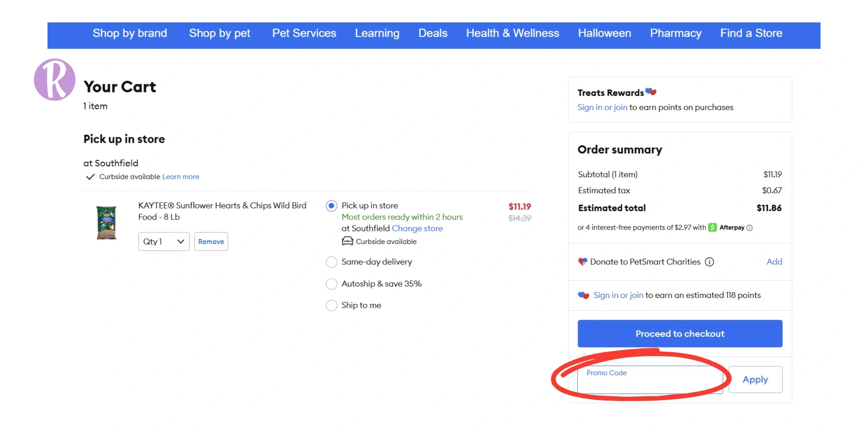
Task: Click the hearts icon beside earn points
Action: 584,295
